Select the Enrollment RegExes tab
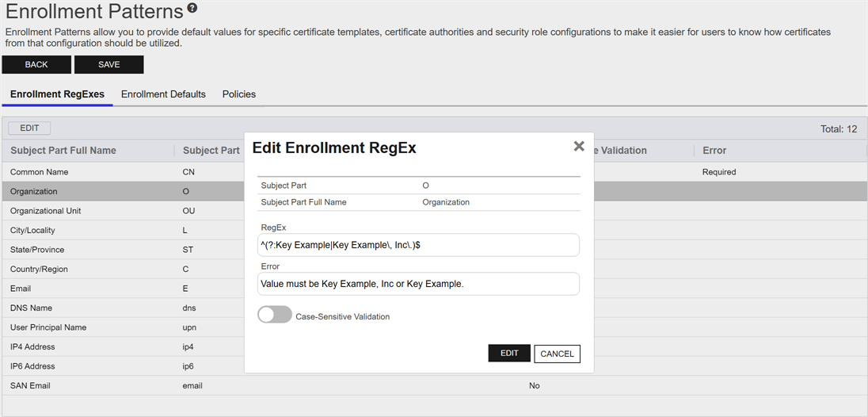Screen dimensions: 868x417 (x=57, y=94)
